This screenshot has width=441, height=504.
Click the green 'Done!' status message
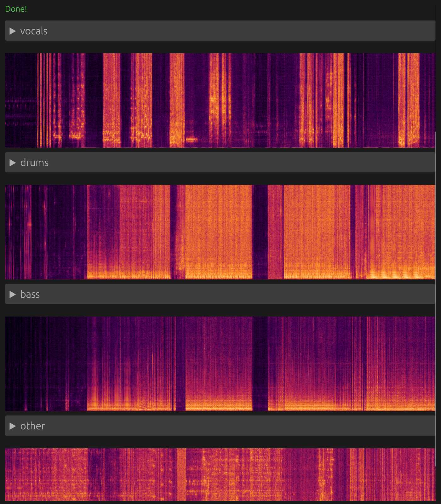(16, 9)
